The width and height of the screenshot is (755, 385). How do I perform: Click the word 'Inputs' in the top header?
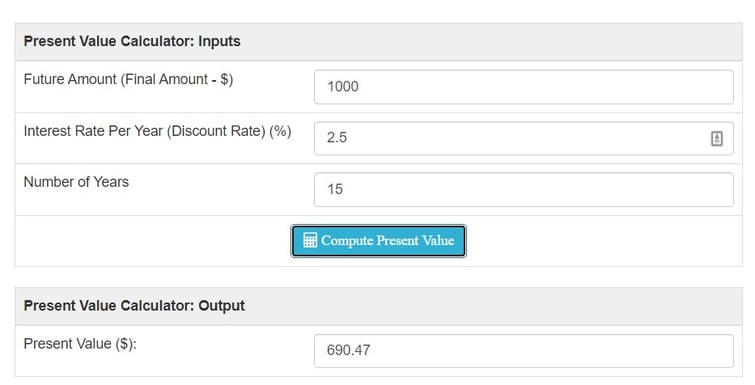coord(219,42)
